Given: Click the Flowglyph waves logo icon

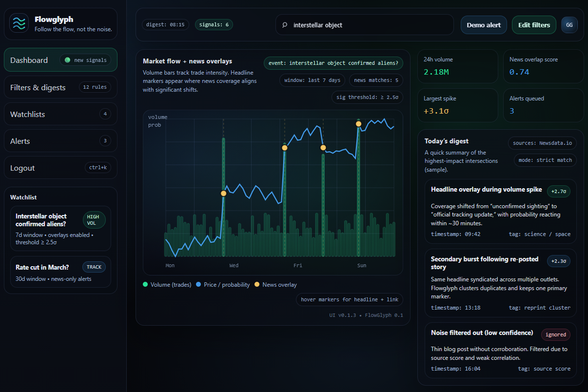Looking at the screenshot, I should point(19,24).
